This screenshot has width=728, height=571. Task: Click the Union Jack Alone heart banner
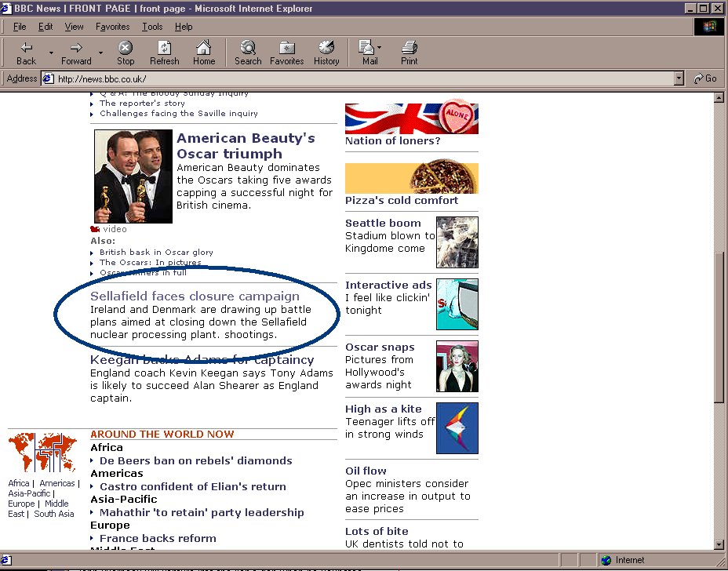412,117
